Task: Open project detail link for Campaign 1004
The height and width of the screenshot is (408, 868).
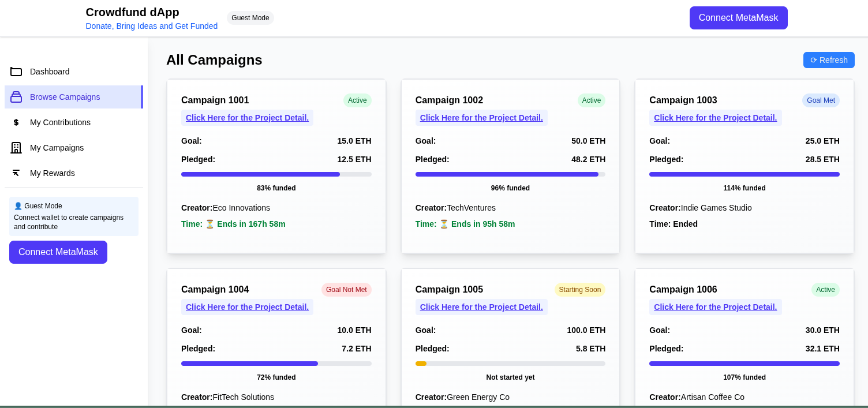Action: click(x=247, y=307)
